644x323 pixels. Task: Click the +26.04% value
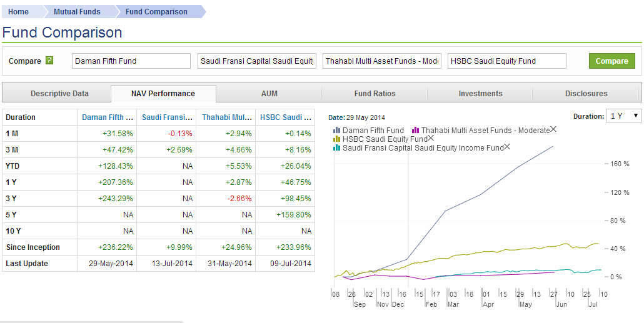point(296,166)
